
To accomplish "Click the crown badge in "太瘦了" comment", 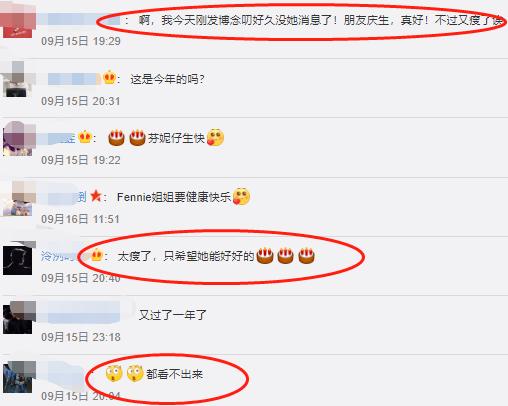I will pos(96,255).
